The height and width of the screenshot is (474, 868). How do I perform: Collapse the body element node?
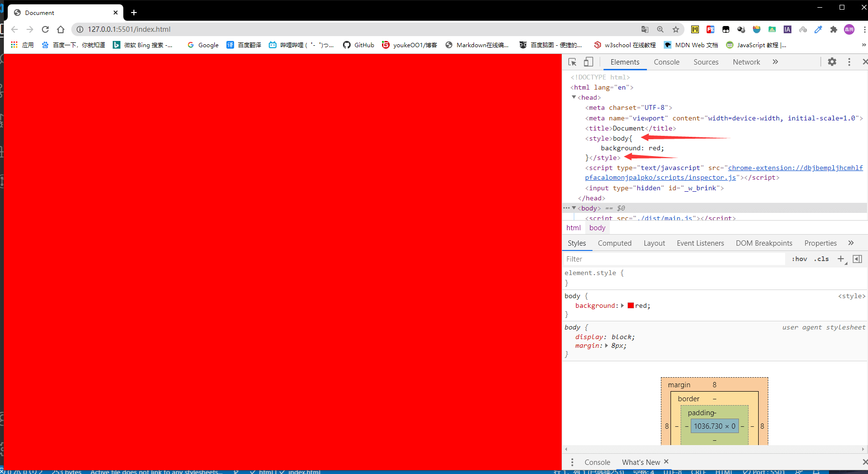[x=574, y=208]
